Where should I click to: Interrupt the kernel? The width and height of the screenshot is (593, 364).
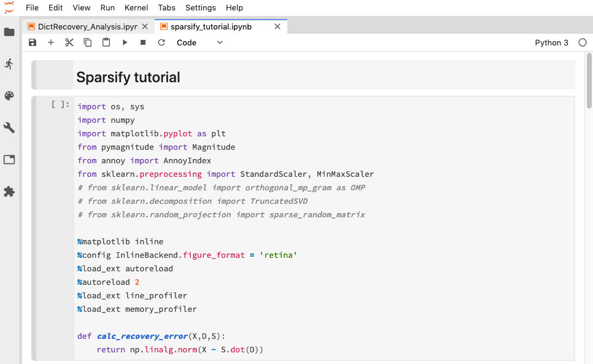142,42
